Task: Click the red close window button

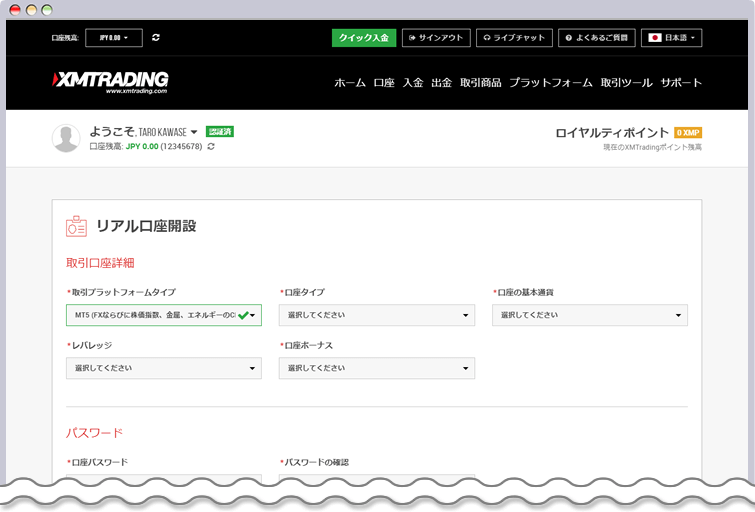Action: (15, 10)
